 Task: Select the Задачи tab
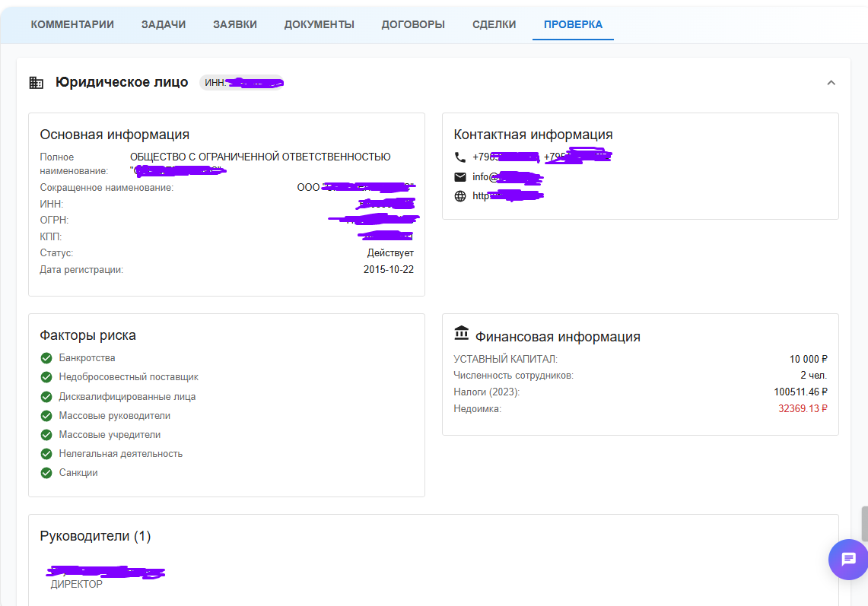[164, 24]
